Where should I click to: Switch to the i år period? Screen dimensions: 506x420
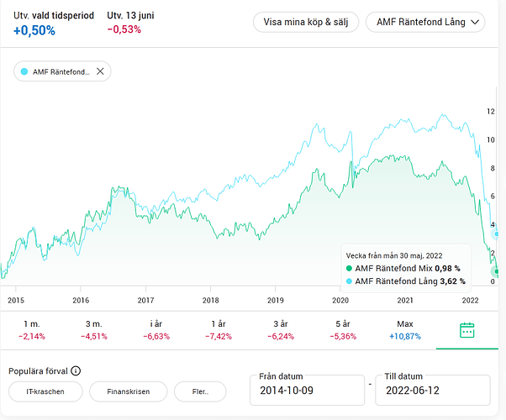pos(155,330)
